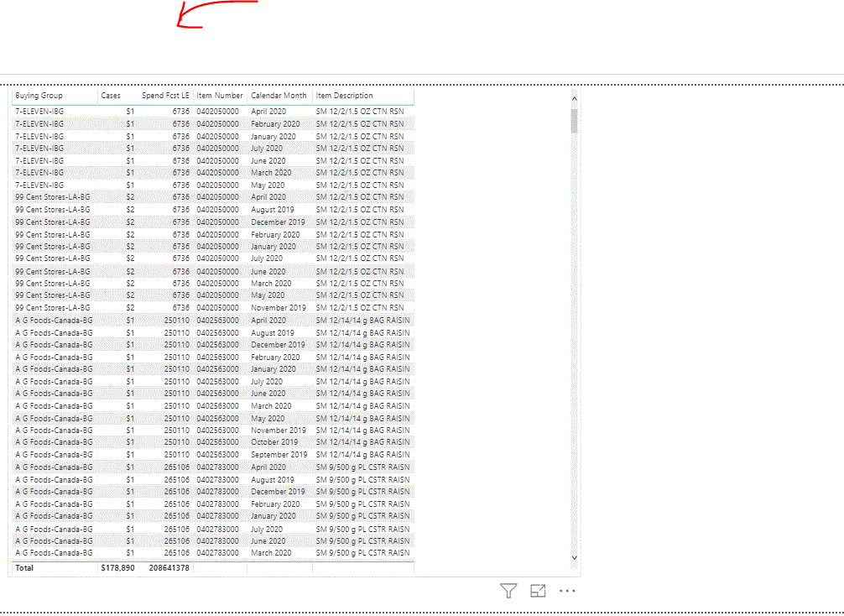Viewport: 844px width, 616px height.
Task: Select 250110 in the August 2019 A G Foods row
Action: [x=176, y=332]
